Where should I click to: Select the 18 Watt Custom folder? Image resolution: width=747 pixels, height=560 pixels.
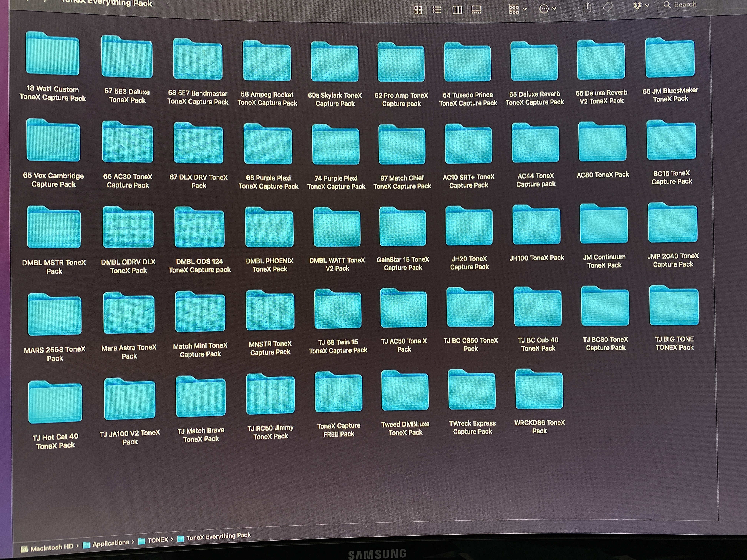click(52, 54)
